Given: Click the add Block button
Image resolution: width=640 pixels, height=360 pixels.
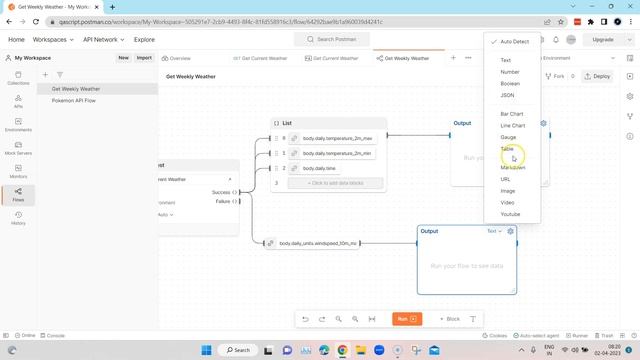Looking at the screenshot, I should [450, 319].
